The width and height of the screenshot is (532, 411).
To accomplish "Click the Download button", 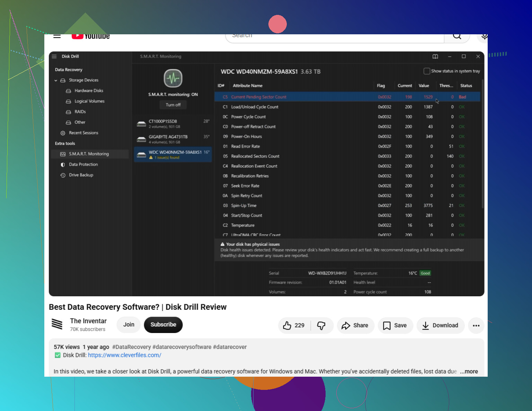I will point(441,325).
